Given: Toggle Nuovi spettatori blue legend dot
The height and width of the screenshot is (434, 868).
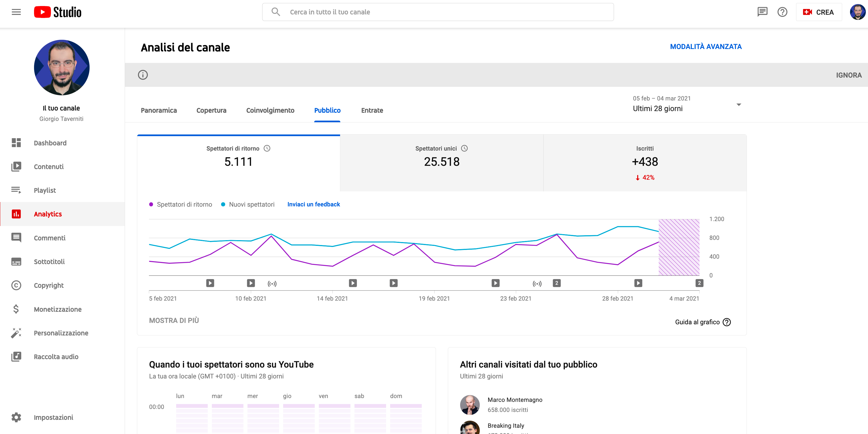Looking at the screenshot, I should pyautogui.click(x=223, y=204).
